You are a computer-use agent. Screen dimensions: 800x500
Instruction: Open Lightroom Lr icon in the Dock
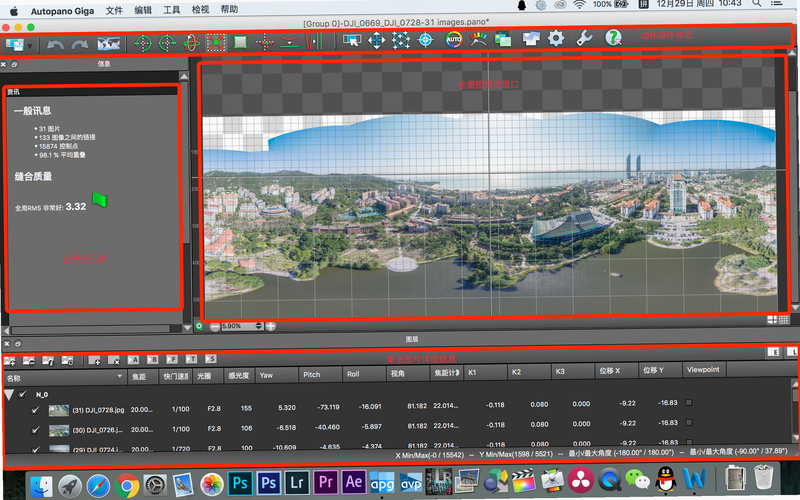297,482
